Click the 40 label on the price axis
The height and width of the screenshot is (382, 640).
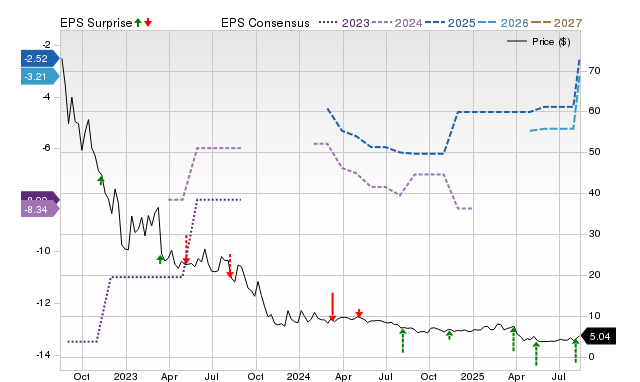coord(594,193)
